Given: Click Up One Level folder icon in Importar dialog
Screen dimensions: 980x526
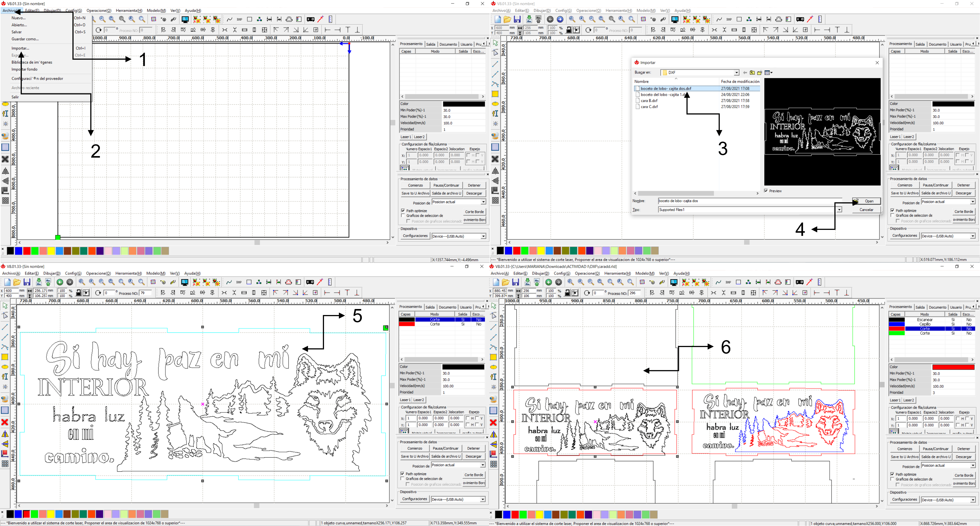Looking at the screenshot, I should (x=752, y=73).
